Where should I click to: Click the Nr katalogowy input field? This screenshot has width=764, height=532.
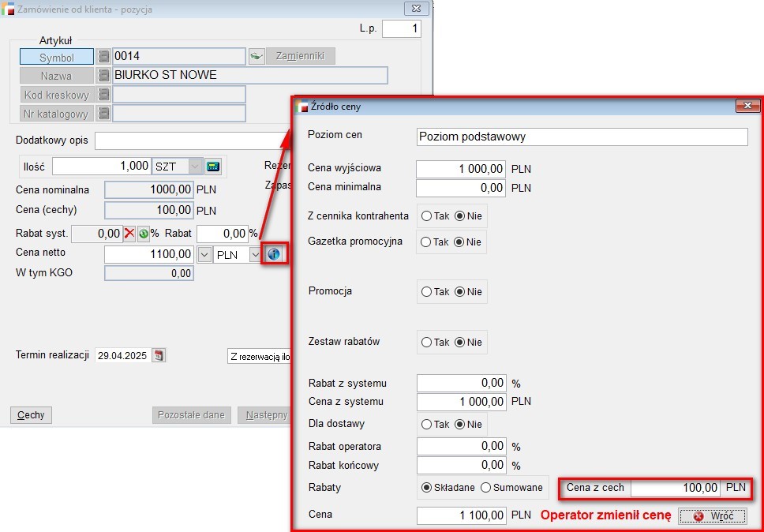(x=179, y=114)
